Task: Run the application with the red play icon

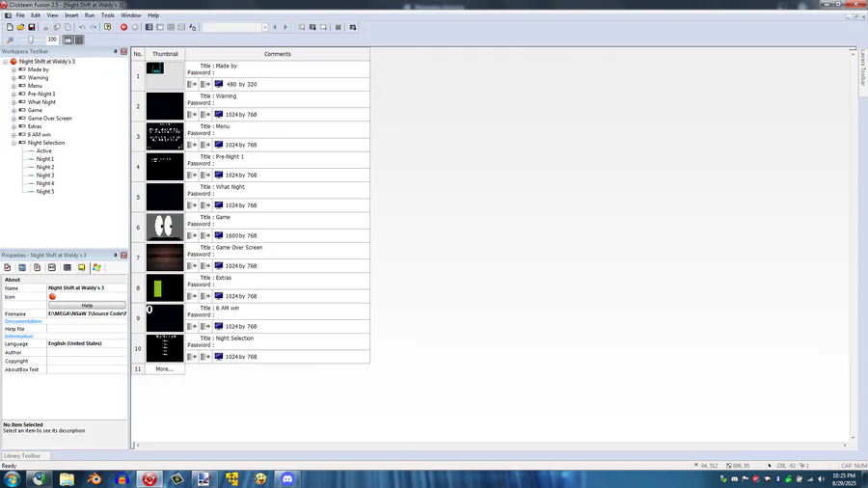Action: [124, 27]
